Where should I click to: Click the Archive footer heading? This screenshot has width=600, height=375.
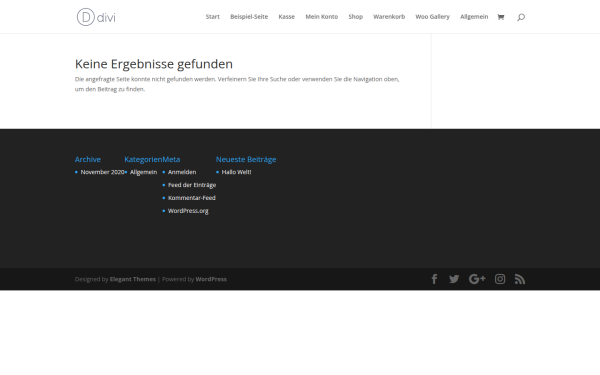click(x=88, y=159)
